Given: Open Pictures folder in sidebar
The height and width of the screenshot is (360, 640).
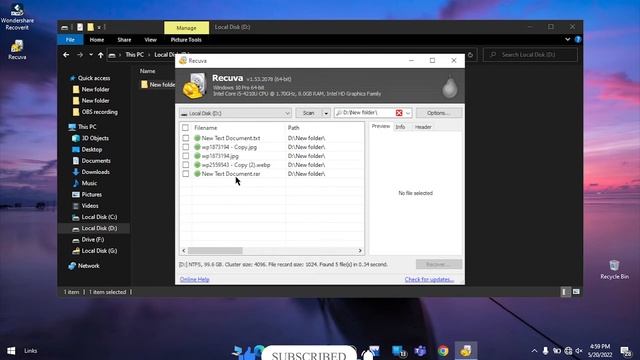Looking at the screenshot, I should 91,195.
